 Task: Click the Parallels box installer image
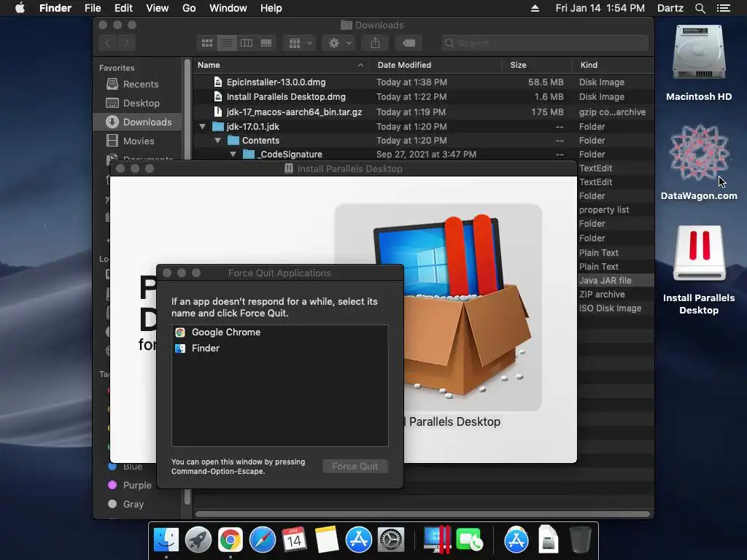pyautogui.click(x=438, y=307)
